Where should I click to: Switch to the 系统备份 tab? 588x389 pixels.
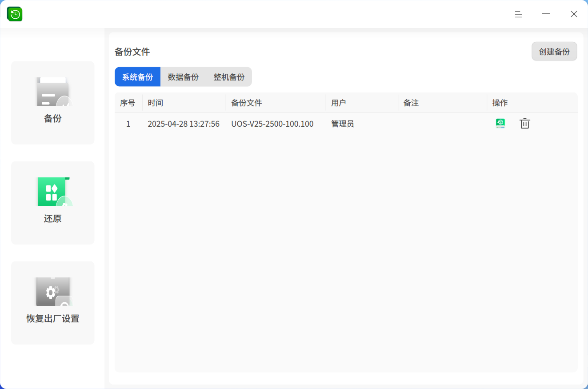tap(138, 77)
